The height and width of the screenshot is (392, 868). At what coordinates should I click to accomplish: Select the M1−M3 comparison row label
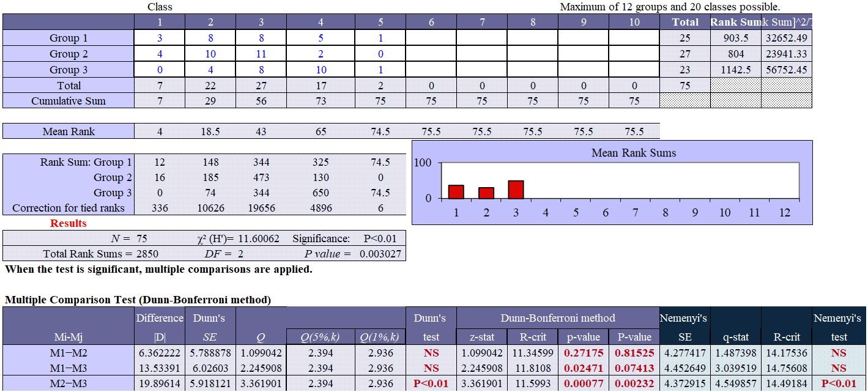pyautogui.click(x=69, y=368)
